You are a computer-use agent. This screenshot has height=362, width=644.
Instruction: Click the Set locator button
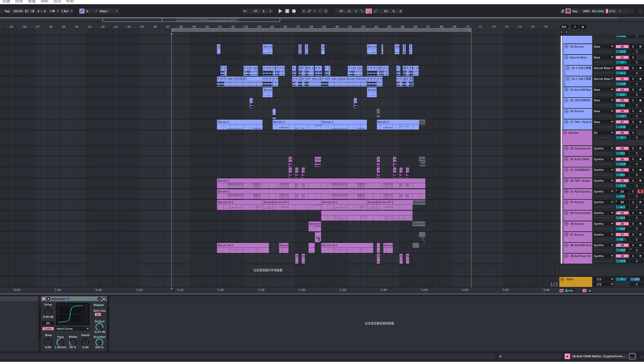(564, 27)
